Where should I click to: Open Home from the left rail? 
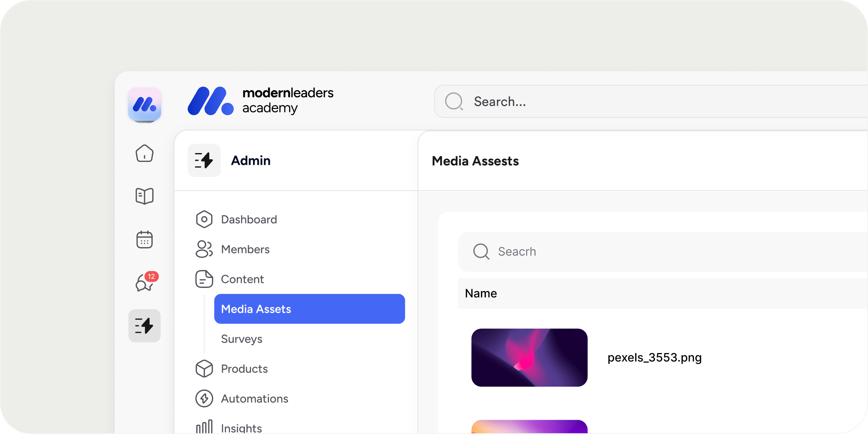tap(145, 153)
